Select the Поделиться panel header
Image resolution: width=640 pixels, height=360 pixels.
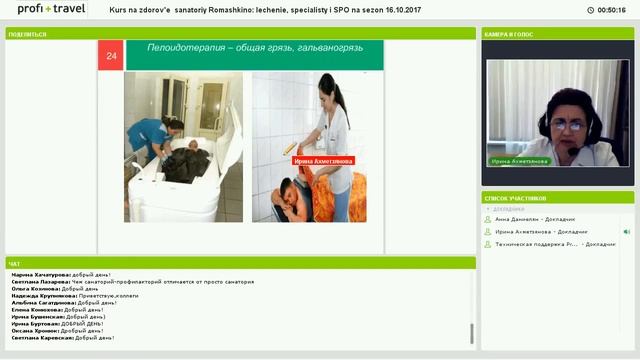240,34
